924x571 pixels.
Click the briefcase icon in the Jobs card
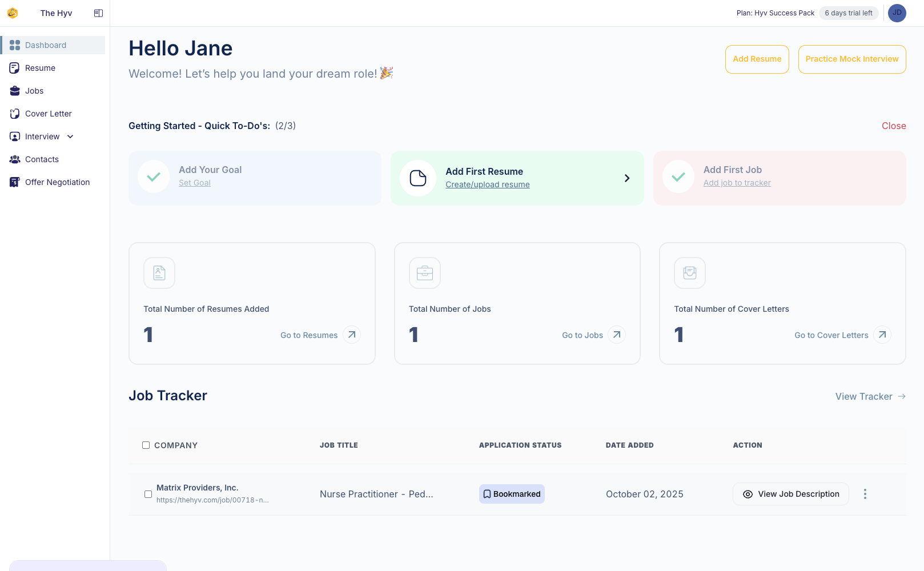click(425, 273)
